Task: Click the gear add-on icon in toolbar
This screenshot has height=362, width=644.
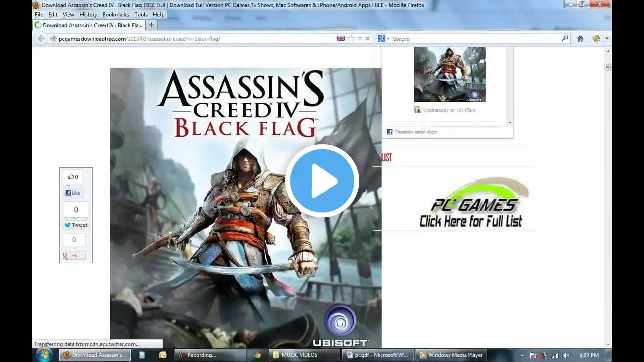Action: coord(596,39)
